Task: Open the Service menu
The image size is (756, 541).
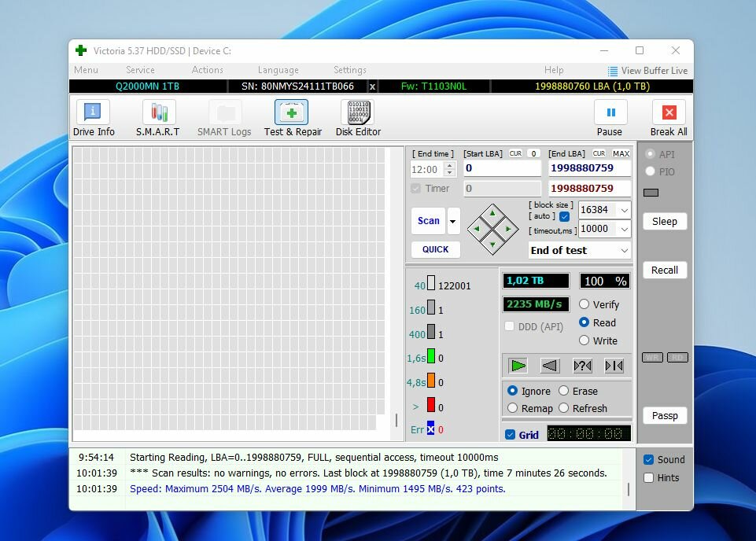Action: [x=140, y=70]
